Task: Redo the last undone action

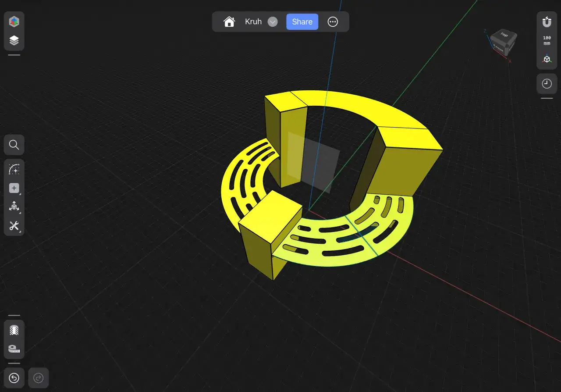Action: click(x=39, y=378)
